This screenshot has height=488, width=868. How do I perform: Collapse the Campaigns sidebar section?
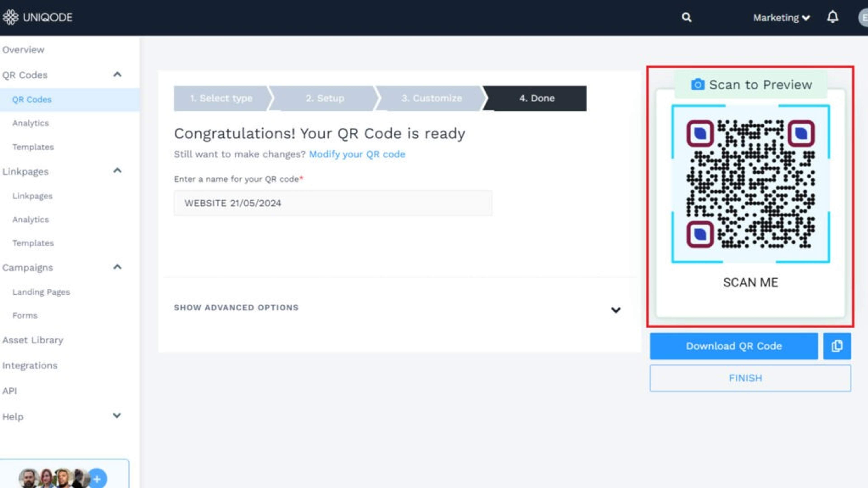(x=117, y=267)
